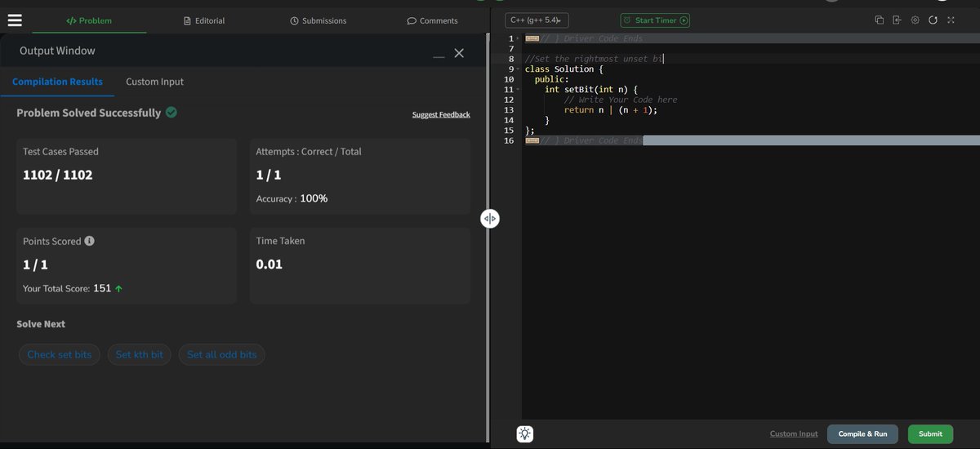The width and height of the screenshot is (980, 449).
Task: Click the 1102 / 1102 test cases value
Action: 58,175
